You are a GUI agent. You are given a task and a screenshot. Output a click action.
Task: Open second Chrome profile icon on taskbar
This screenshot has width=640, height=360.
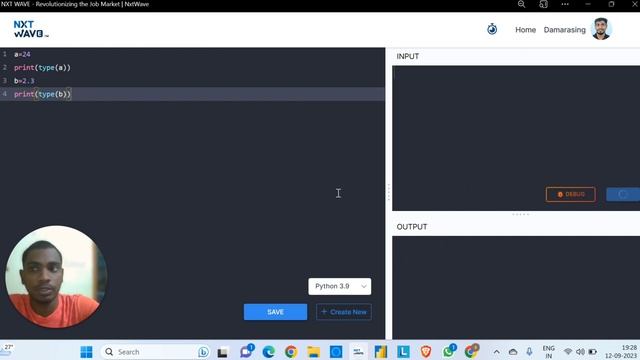(471, 351)
